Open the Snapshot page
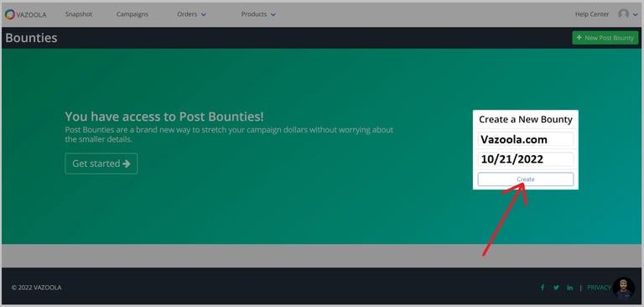644x307 pixels. (x=79, y=14)
